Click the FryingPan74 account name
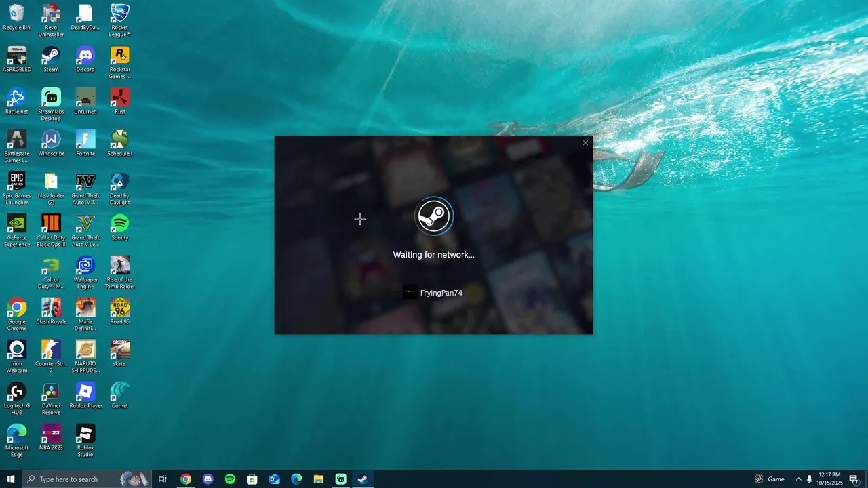Viewport: 868px width, 488px height. tap(441, 293)
